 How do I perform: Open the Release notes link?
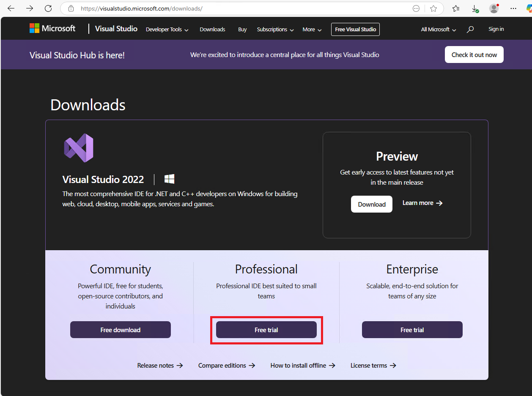point(160,366)
